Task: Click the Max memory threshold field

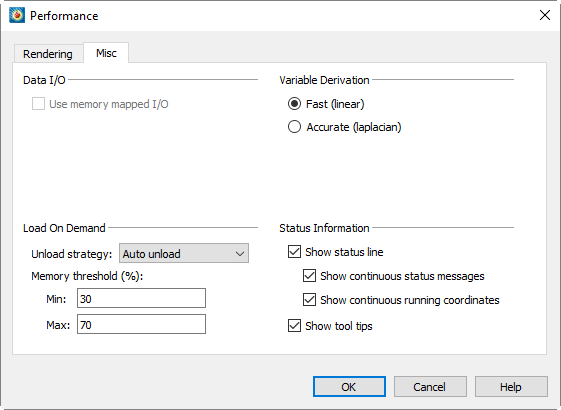Action: pyautogui.click(x=141, y=324)
